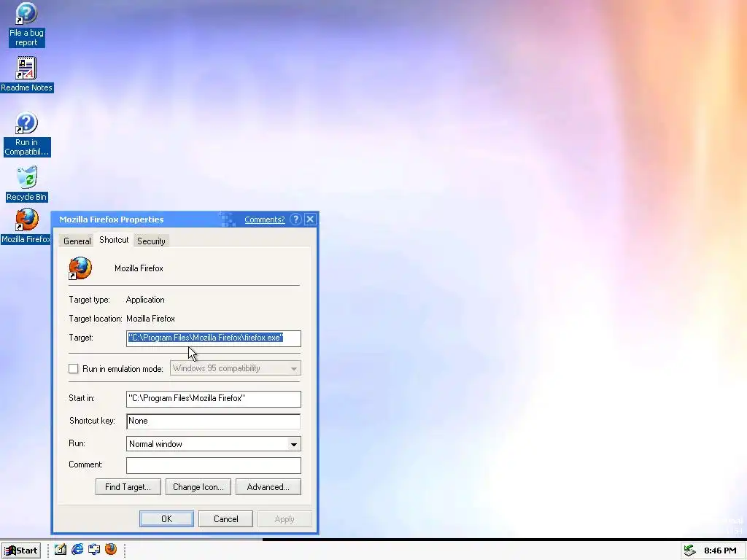747x560 pixels.
Task: Select the Shortcut tab
Action: tap(114, 240)
